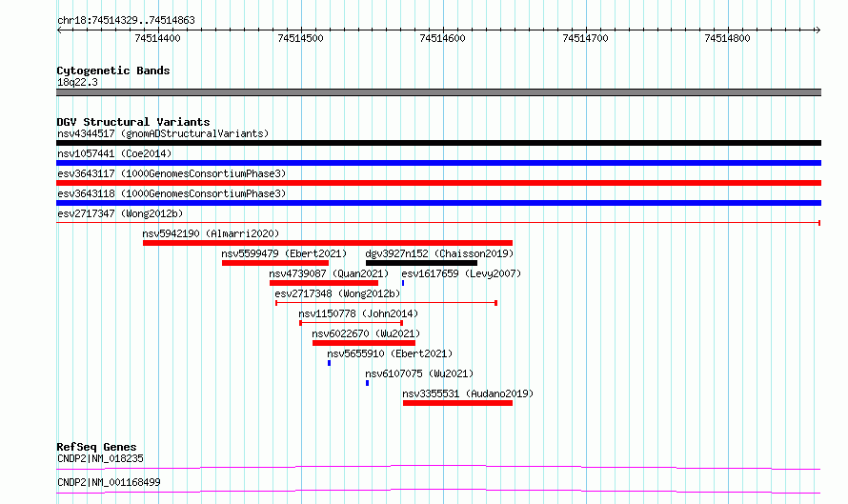Open dgv3927n152 (Chaisson2019) label
The height and width of the screenshot is (504, 848).
[x=439, y=253]
